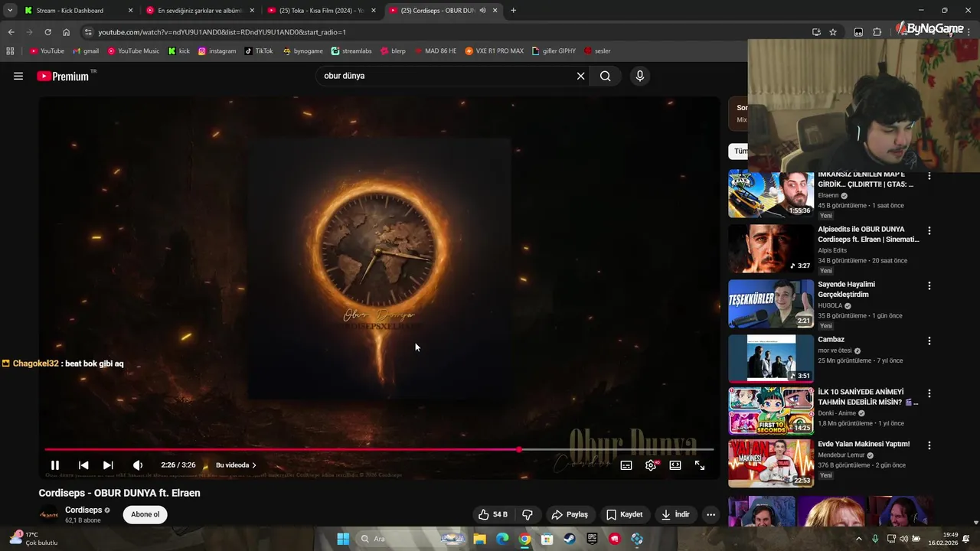Screen dimensions: 980x551
Task: Open the Elraenn GTA5 video thumbnail
Action: 771,194
